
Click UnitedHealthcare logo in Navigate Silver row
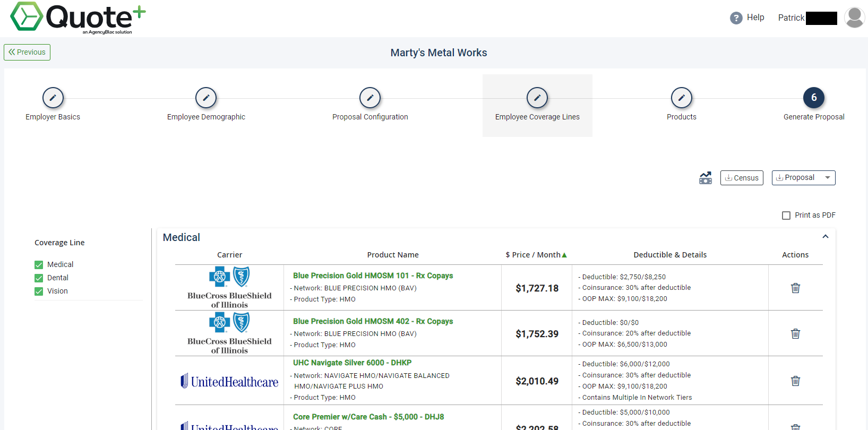pyautogui.click(x=229, y=381)
